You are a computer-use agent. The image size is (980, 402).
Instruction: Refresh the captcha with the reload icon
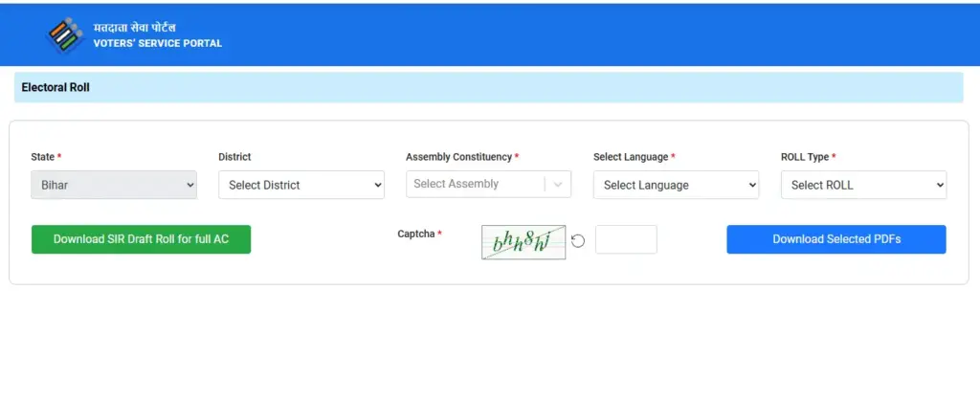click(578, 240)
